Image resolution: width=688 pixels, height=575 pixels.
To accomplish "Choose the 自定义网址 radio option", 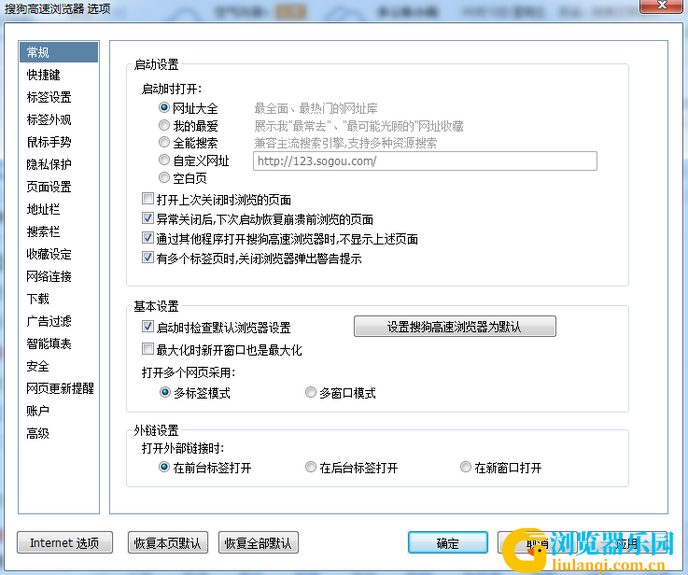I will pos(164,160).
